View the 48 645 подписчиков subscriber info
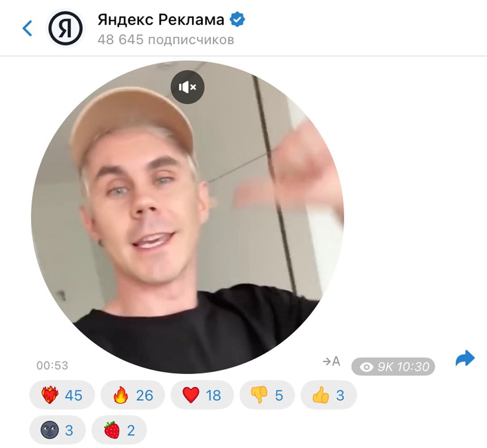Screen dimensions: 487x448 coord(166,40)
